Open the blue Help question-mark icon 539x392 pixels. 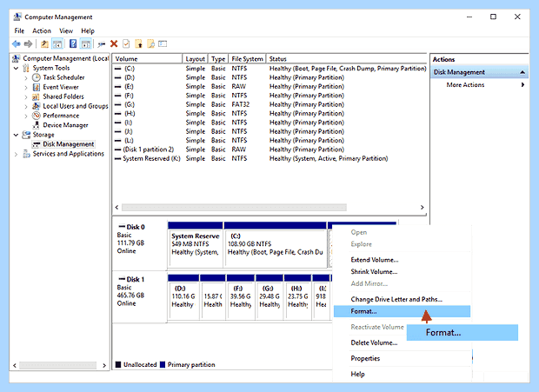(x=73, y=44)
